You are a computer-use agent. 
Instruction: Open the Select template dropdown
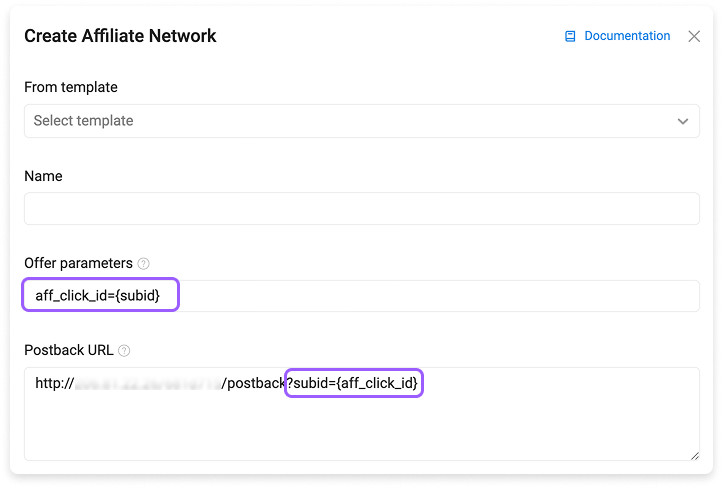(362, 121)
